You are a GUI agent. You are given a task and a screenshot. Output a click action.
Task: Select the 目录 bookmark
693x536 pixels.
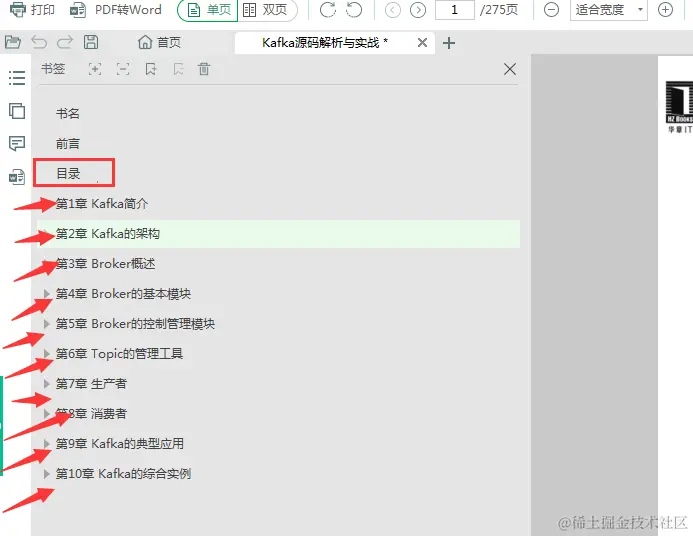68,173
